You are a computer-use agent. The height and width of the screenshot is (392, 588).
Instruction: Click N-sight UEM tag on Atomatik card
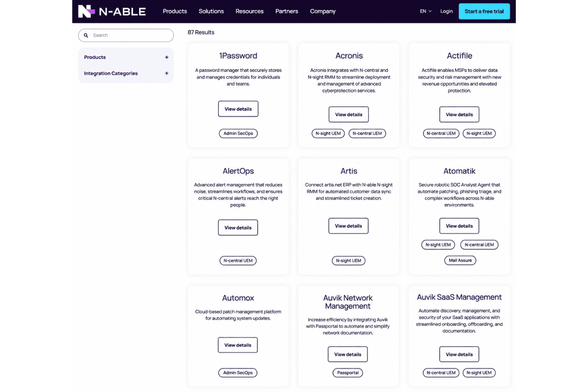click(438, 245)
